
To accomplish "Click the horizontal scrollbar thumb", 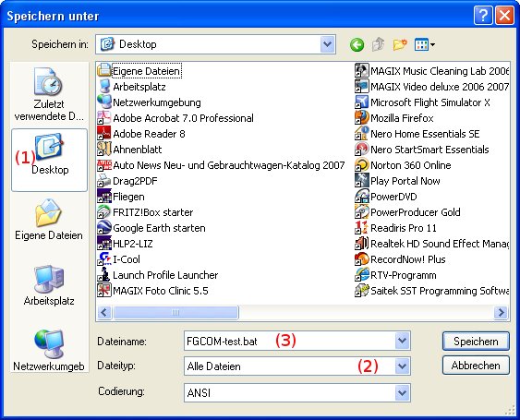I will coord(175,312).
